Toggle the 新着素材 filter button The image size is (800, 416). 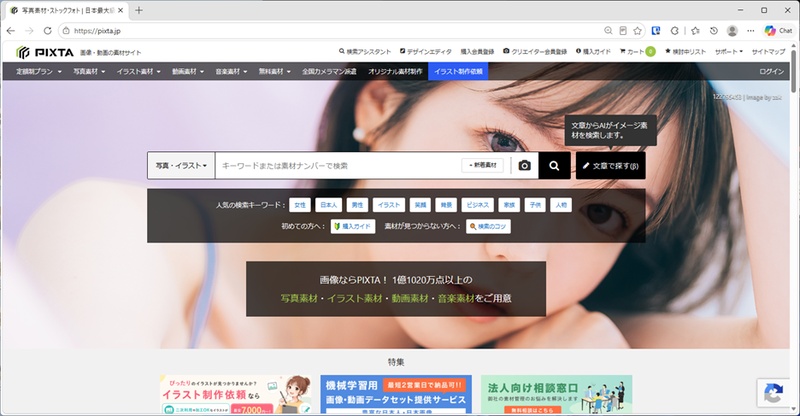click(483, 165)
